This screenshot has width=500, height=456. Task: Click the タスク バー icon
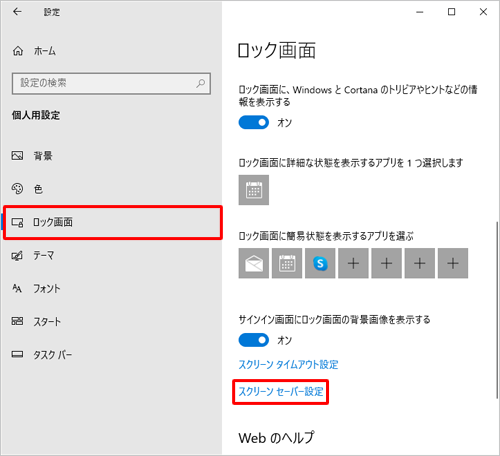point(17,354)
